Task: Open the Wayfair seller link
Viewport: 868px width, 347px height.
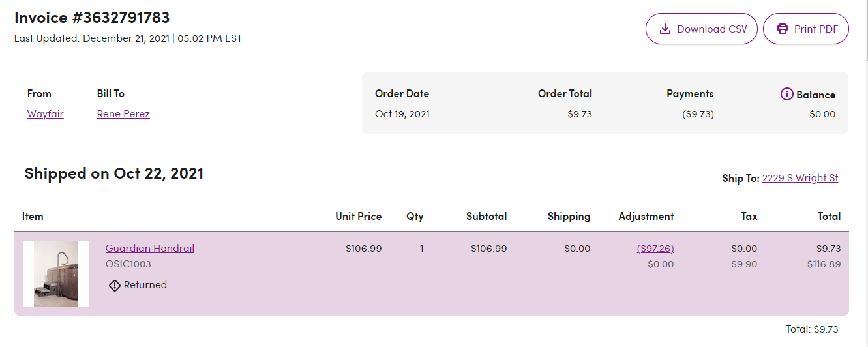Action: [46, 113]
